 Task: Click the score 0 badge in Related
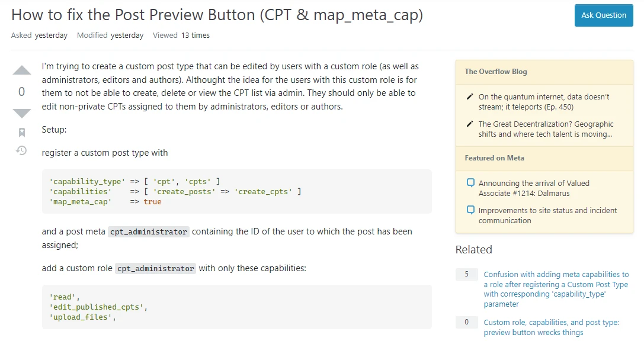[467, 322]
